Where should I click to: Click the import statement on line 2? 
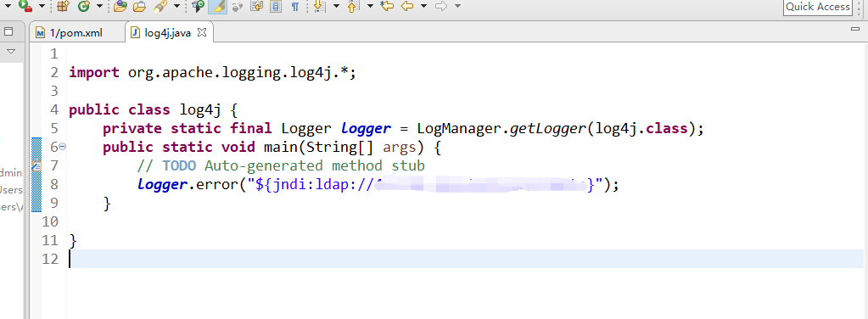213,73
